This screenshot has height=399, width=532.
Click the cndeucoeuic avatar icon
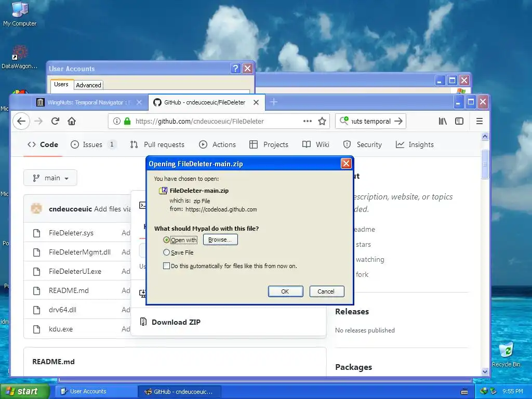(36, 208)
